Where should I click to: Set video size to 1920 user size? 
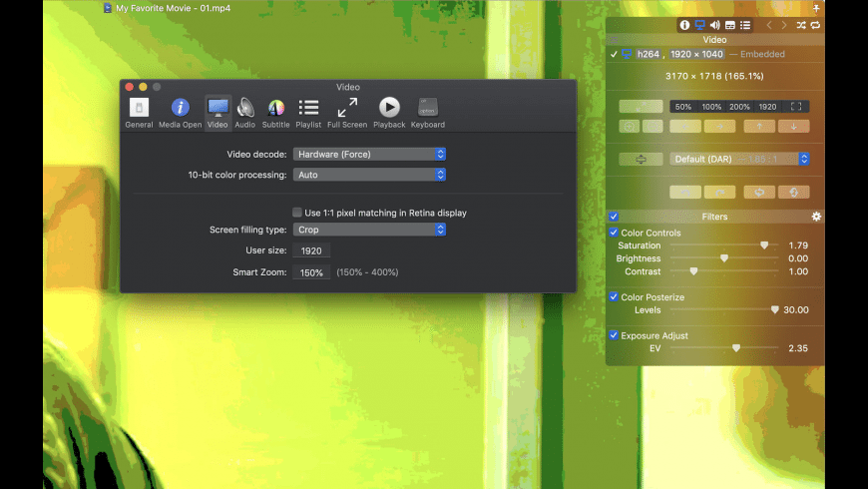767,107
